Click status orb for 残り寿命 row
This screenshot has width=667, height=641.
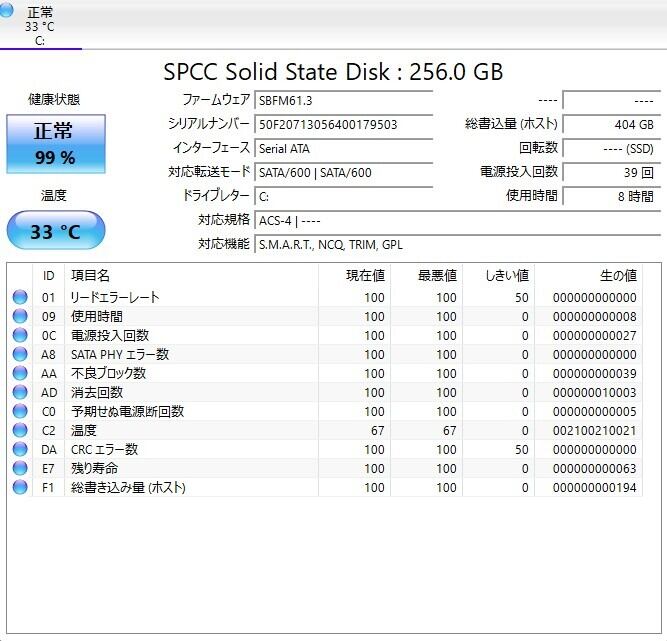pyautogui.click(x=20, y=468)
